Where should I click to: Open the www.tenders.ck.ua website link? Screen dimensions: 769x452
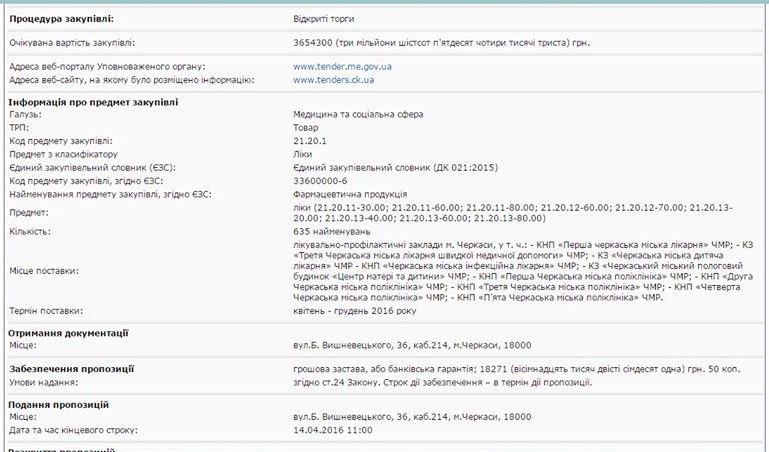click(x=333, y=80)
